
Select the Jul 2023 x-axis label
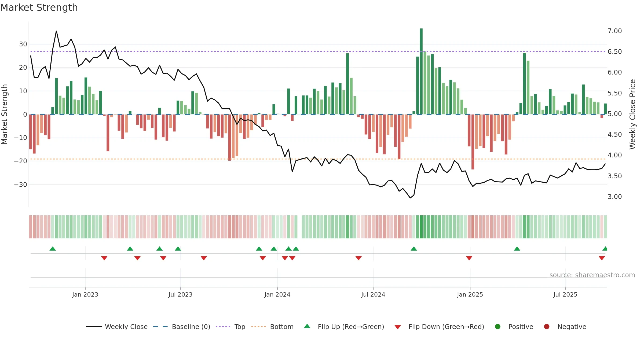point(180,294)
